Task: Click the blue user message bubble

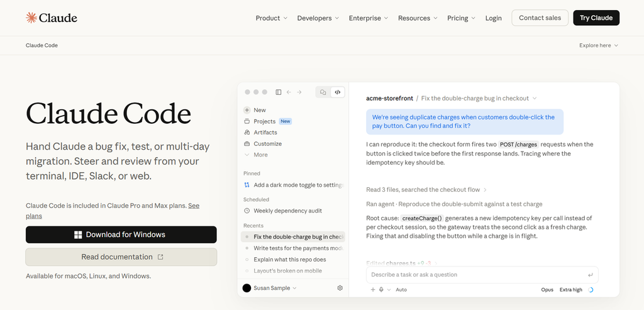Action: (x=465, y=121)
